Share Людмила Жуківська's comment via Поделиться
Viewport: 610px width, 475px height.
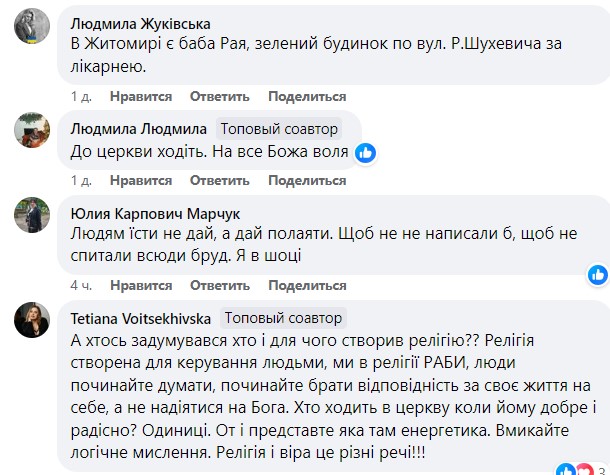(x=307, y=96)
